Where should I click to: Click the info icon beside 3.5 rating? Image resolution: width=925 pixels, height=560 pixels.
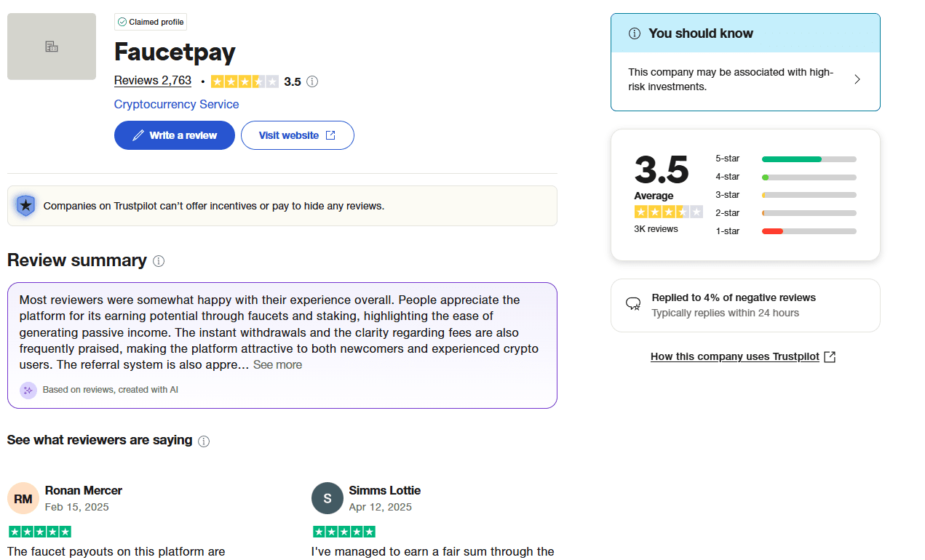coord(312,81)
